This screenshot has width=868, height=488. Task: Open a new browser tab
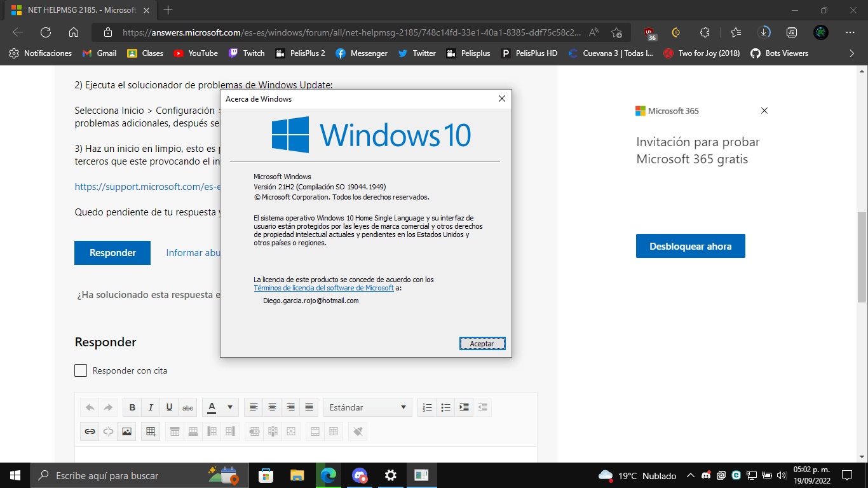pyautogui.click(x=168, y=10)
